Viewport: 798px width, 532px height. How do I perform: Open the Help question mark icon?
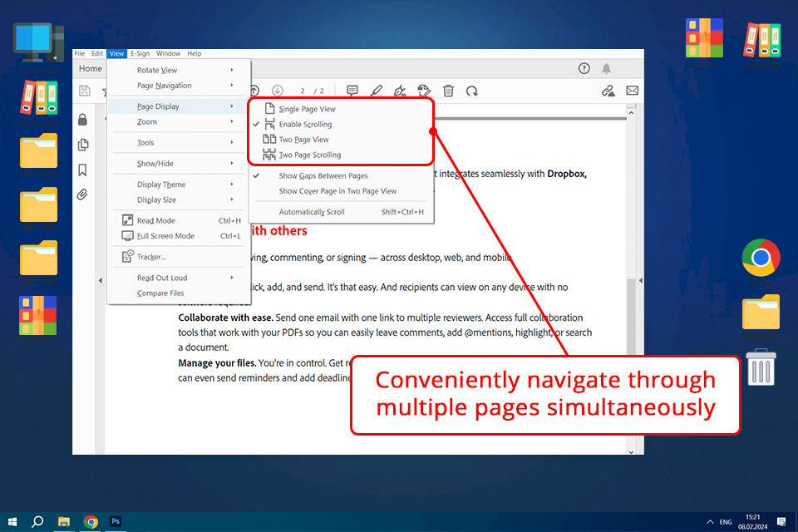[x=584, y=68]
